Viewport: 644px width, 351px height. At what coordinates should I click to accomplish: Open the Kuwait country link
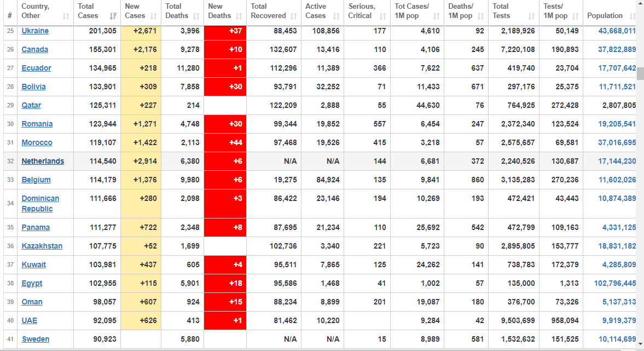[x=34, y=264]
